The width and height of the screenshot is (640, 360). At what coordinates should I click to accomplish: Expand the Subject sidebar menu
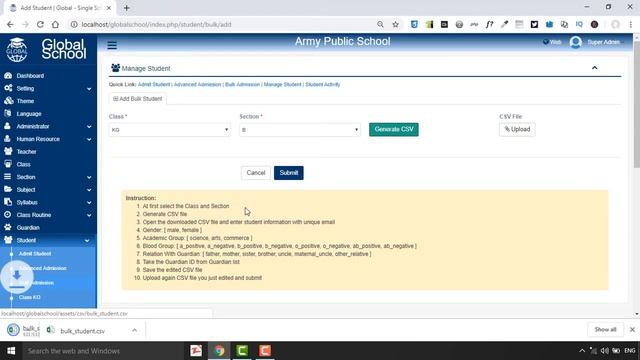coord(48,190)
